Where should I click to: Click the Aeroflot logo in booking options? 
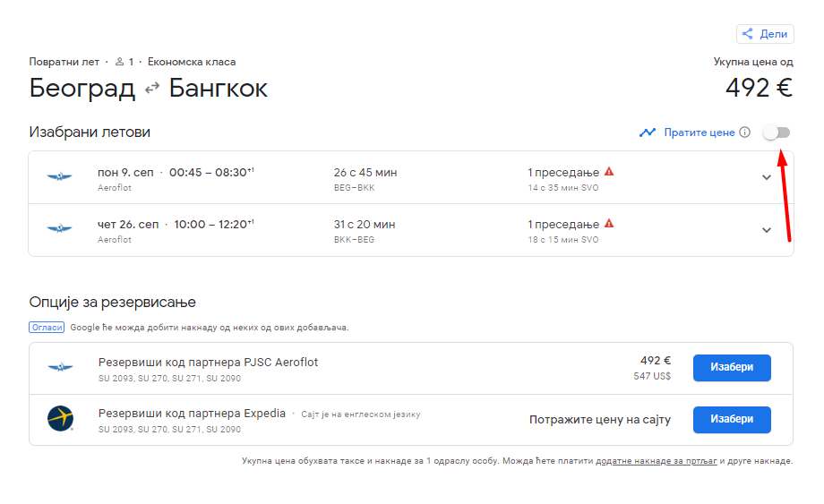coord(60,367)
